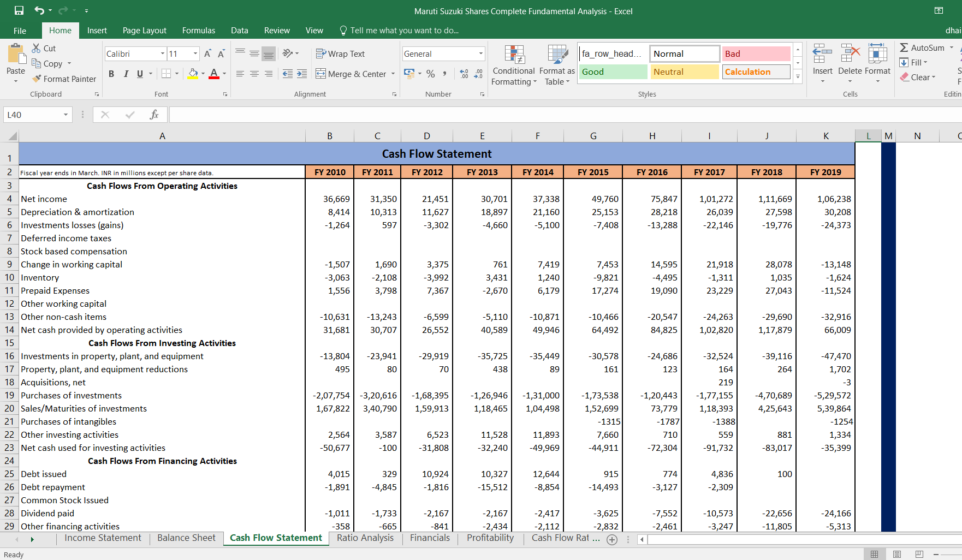Image resolution: width=962 pixels, height=560 pixels.
Task: Expand Merge & Center dropdown arrow
Action: point(393,74)
